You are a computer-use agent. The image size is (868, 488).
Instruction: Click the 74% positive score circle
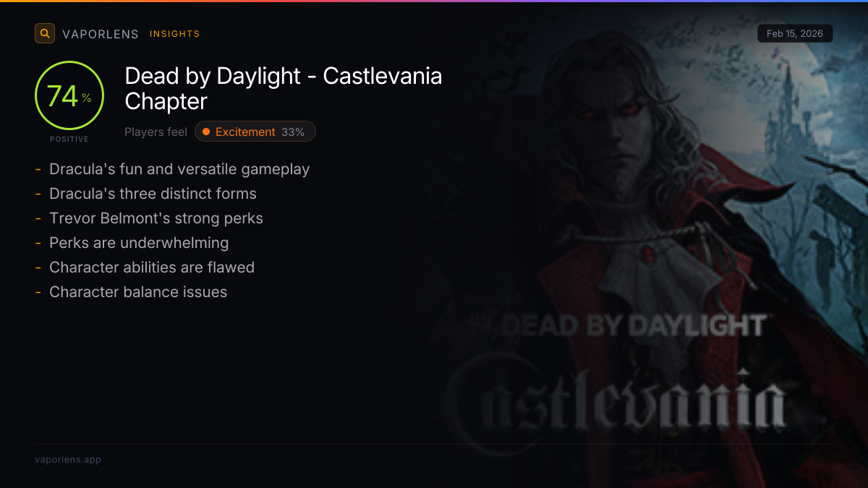click(x=69, y=96)
